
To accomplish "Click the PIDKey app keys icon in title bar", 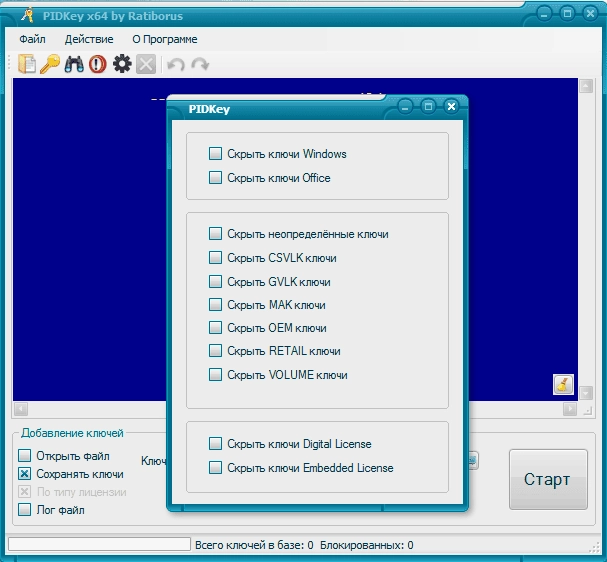I will tap(27, 15).
